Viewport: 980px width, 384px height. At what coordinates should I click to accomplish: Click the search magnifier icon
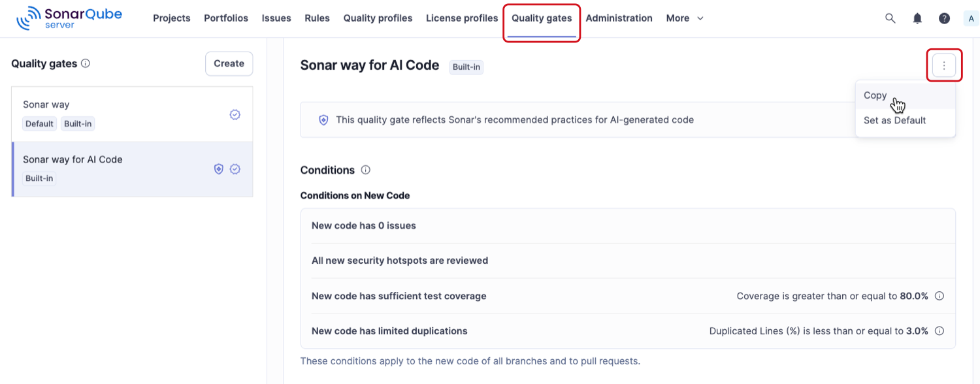click(x=890, y=18)
